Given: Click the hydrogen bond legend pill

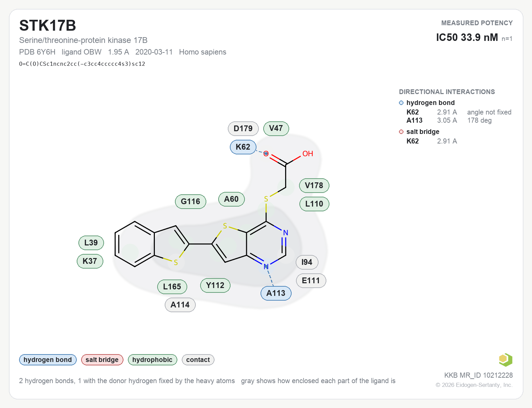Looking at the screenshot, I should click(x=48, y=360).
